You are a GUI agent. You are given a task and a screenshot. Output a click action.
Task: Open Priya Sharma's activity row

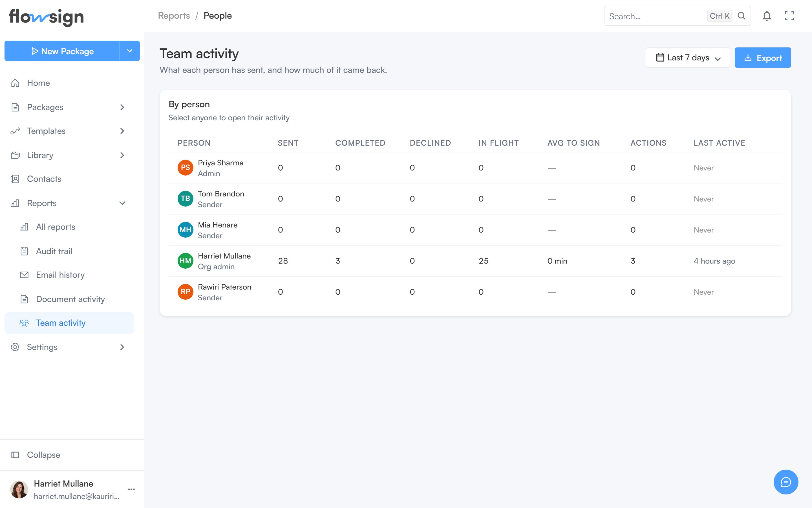(475, 168)
